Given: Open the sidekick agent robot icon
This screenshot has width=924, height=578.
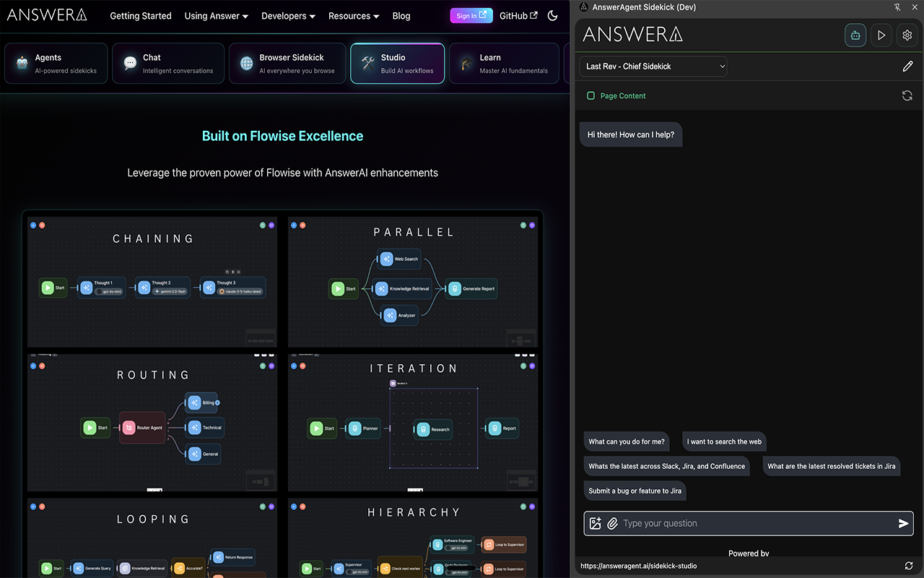Looking at the screenshot, I should click(855, 35).
